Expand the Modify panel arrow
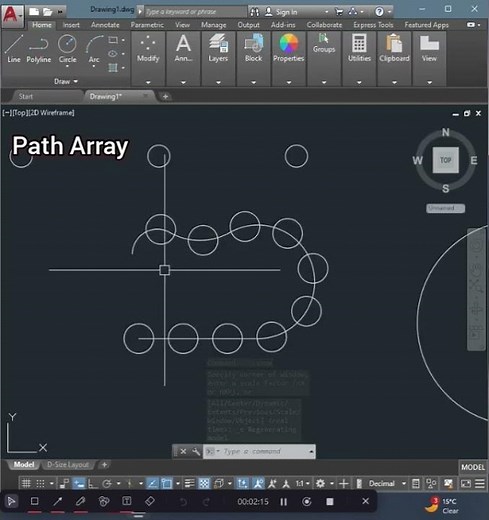The image size is (489, 520). 148,82
